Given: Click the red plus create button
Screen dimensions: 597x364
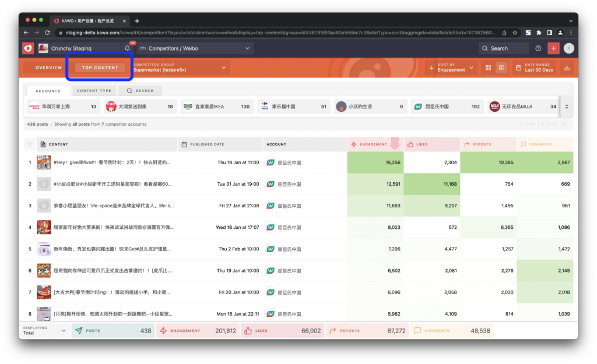Looking at the screenshot, I should [553, 48].
